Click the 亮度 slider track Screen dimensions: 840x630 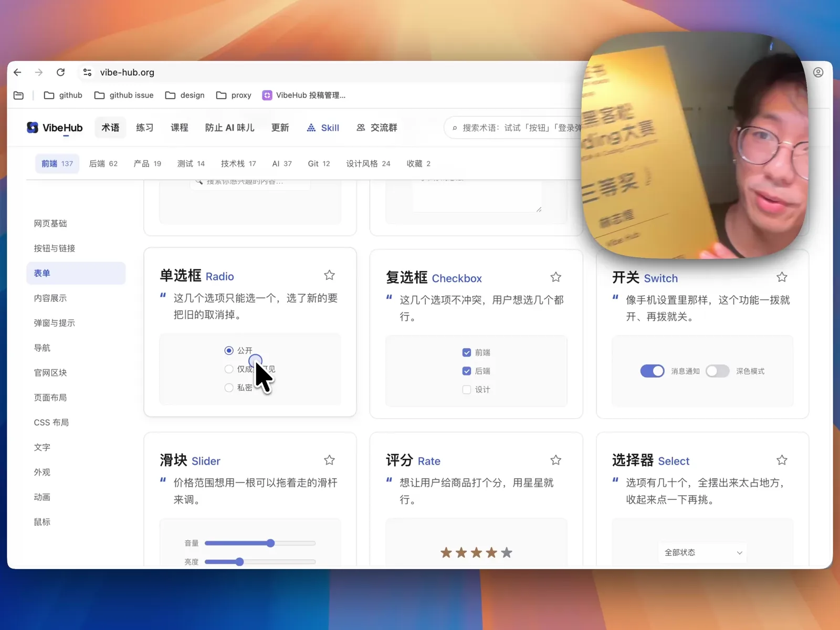tap(260, 562)
